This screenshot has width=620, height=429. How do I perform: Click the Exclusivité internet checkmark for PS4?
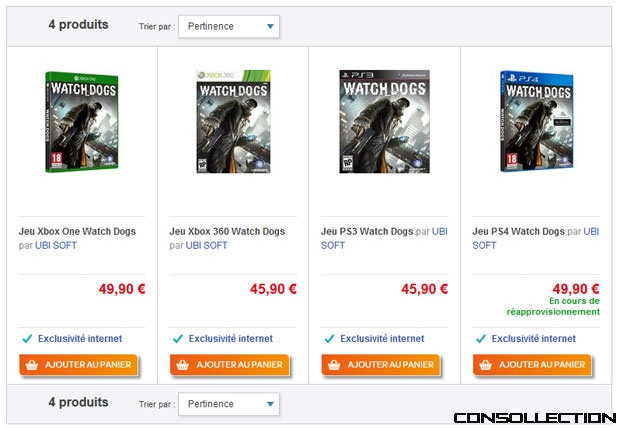click(481, 339)
